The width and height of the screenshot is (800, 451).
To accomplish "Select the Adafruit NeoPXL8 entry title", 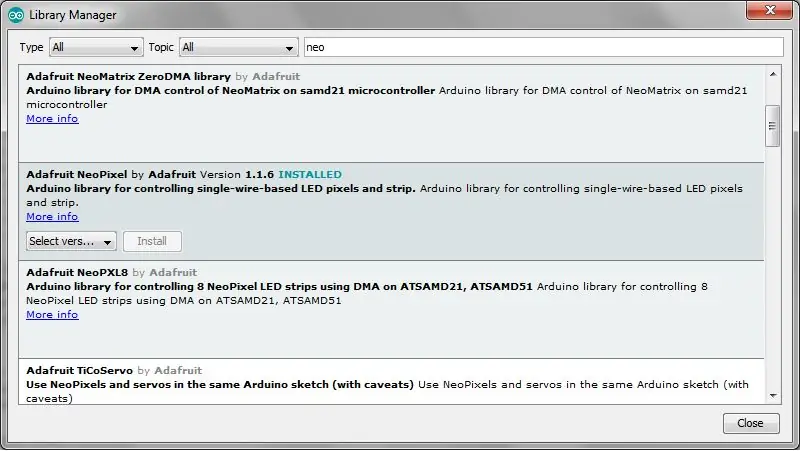I will (77, 272).
